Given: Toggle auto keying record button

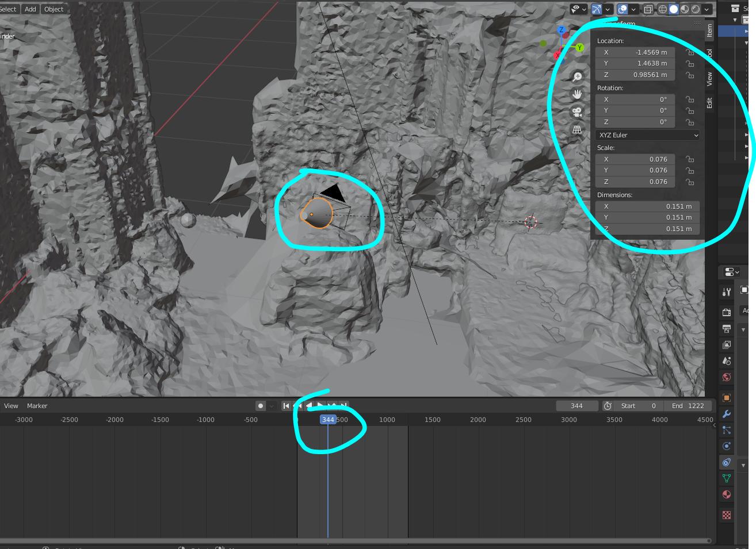Looking at the screenshot, I should [x=261, y=406].
